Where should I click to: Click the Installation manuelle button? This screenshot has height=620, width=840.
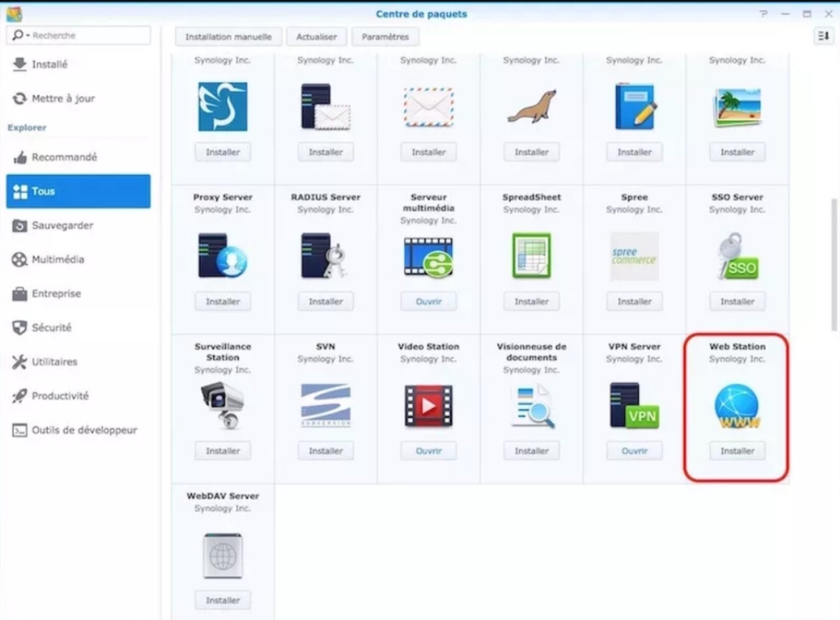(228, 37)
